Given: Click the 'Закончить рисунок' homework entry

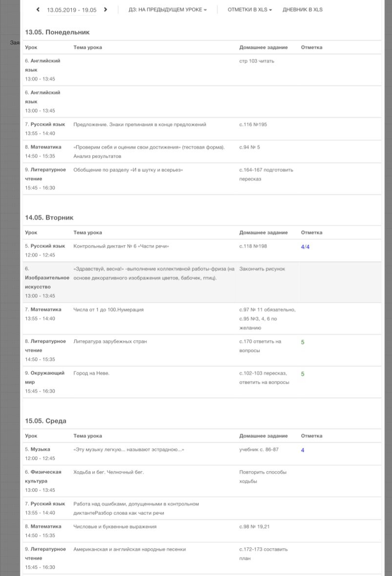Looking at the screenshot, I should pos(262,269).
